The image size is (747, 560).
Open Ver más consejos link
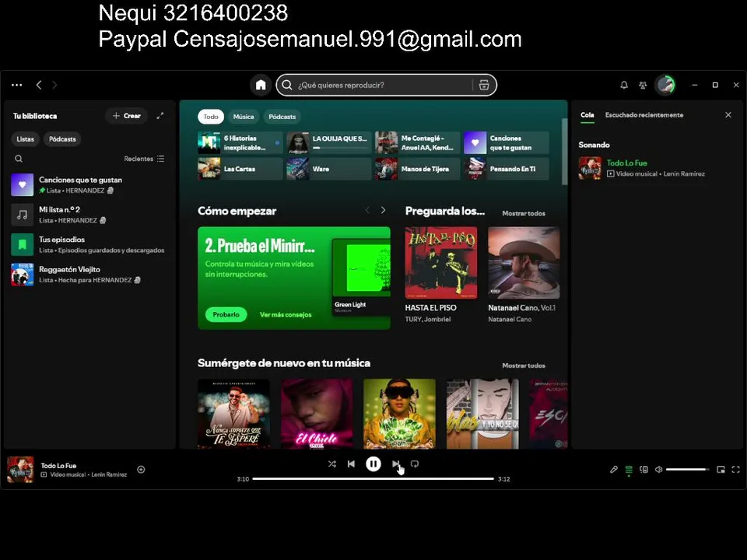tap(286, 315)
